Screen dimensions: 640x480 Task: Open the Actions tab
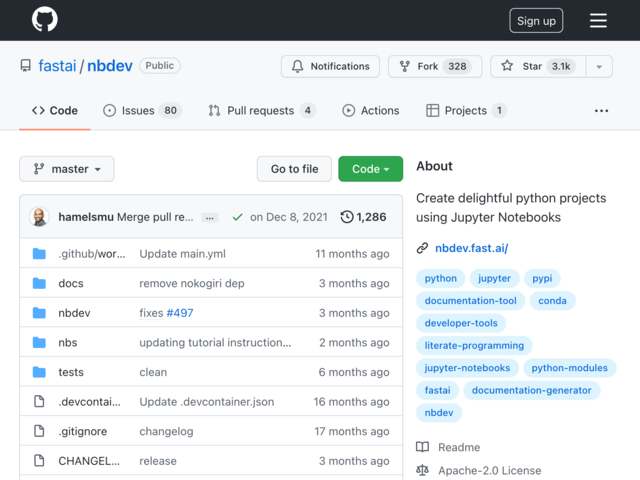click(371, 111)
